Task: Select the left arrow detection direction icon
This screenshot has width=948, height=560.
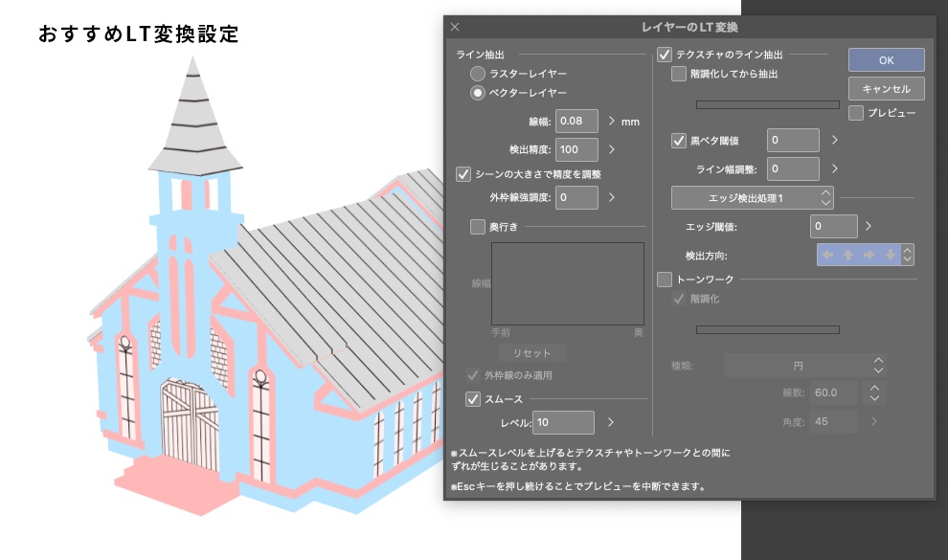Action: pyautogui.click(x=829, y=255)
